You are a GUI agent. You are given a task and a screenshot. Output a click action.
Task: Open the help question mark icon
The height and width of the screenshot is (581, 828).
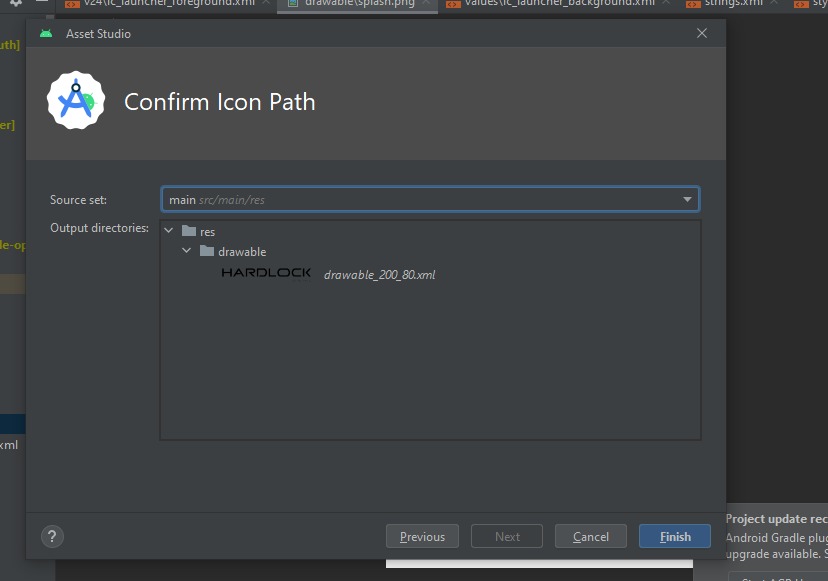pyautogui.click(x=52, y=537)
